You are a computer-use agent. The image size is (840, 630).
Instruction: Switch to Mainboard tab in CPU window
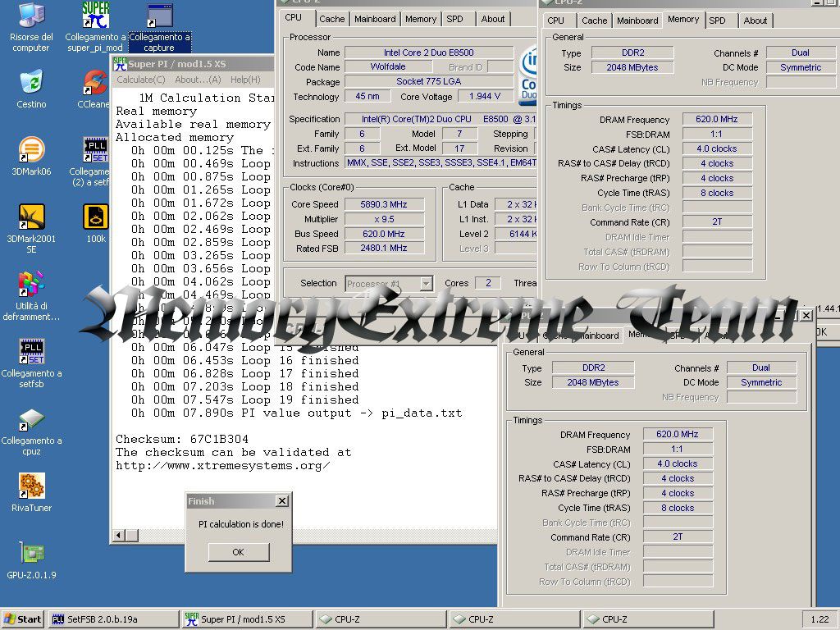pos(375,20)
